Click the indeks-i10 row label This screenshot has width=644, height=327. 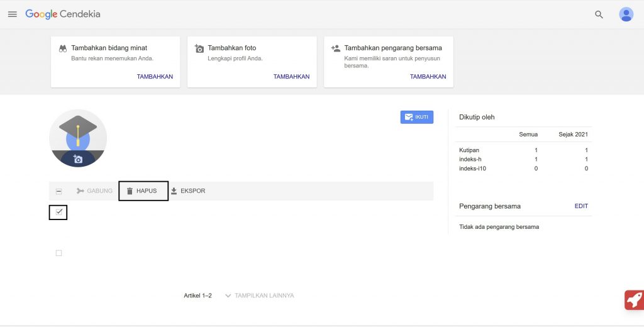tap(473, 169)
